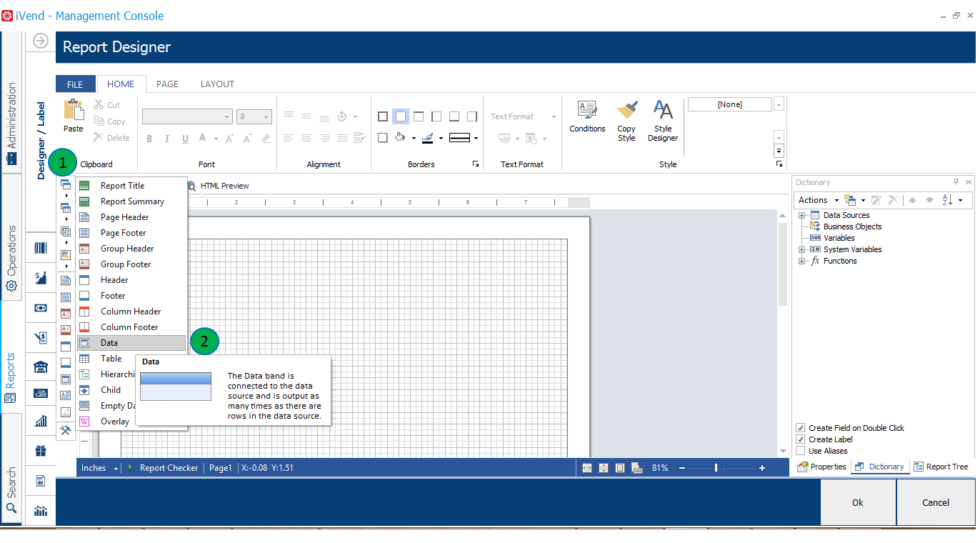
Task: Click the Copy Style brush icon
Action: 626,110
